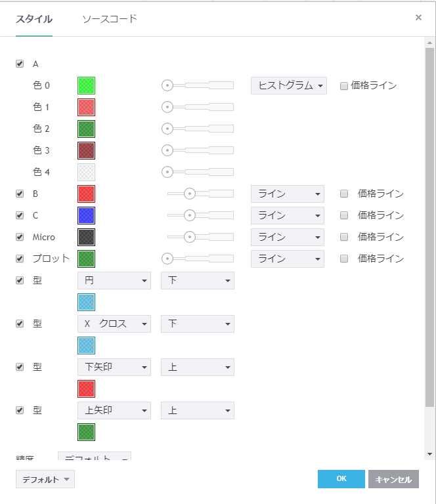The image size is (436, 504).
Task: Pick the 色 1 red color swatch
Action: (x=86, y=107)
